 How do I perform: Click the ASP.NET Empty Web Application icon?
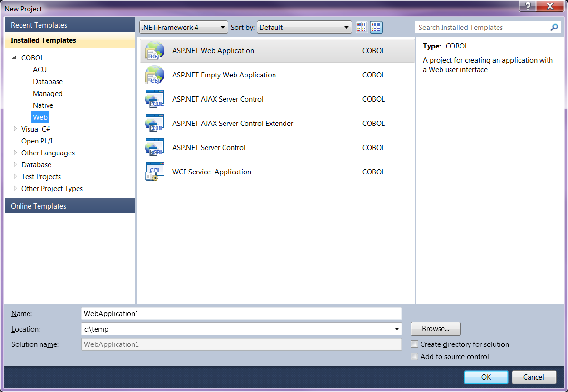[155, 75]
